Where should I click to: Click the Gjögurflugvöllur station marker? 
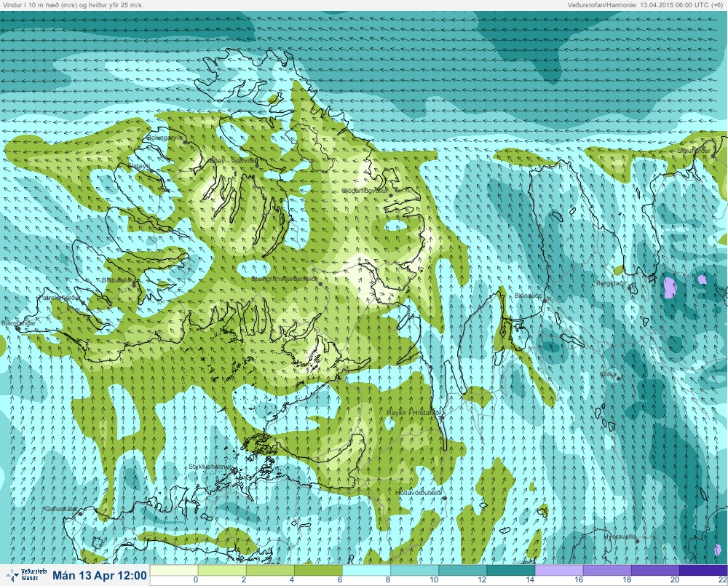pos(391,196)
